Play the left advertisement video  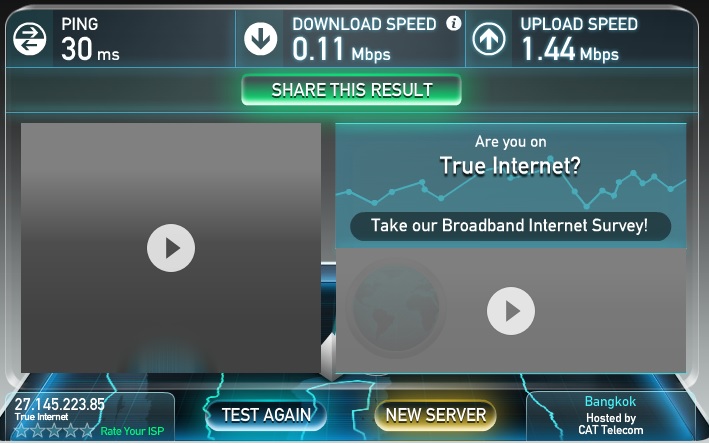pos(171,248)
